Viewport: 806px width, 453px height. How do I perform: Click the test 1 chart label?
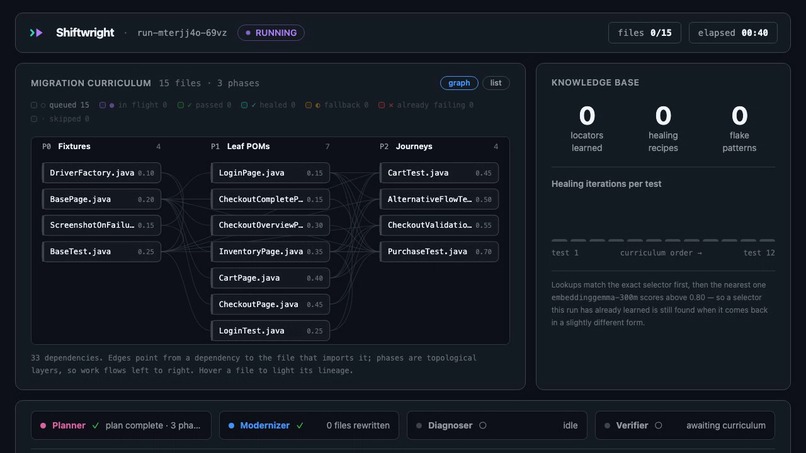(565, 253)
